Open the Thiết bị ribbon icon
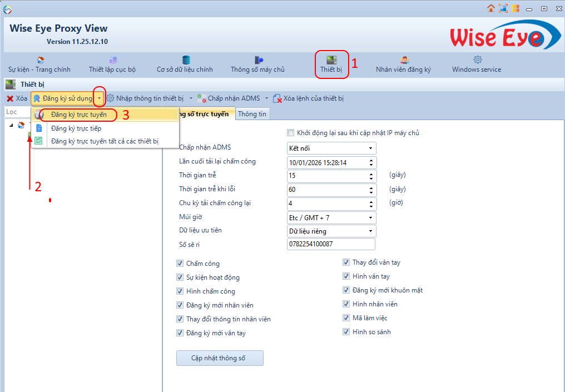 331,62
